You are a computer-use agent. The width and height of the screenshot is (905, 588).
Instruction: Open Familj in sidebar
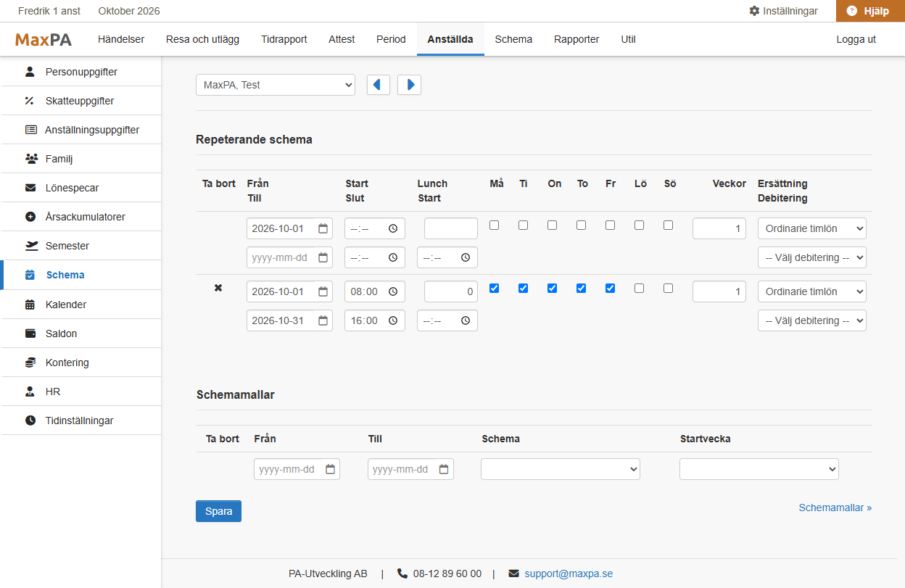(80, 159)
